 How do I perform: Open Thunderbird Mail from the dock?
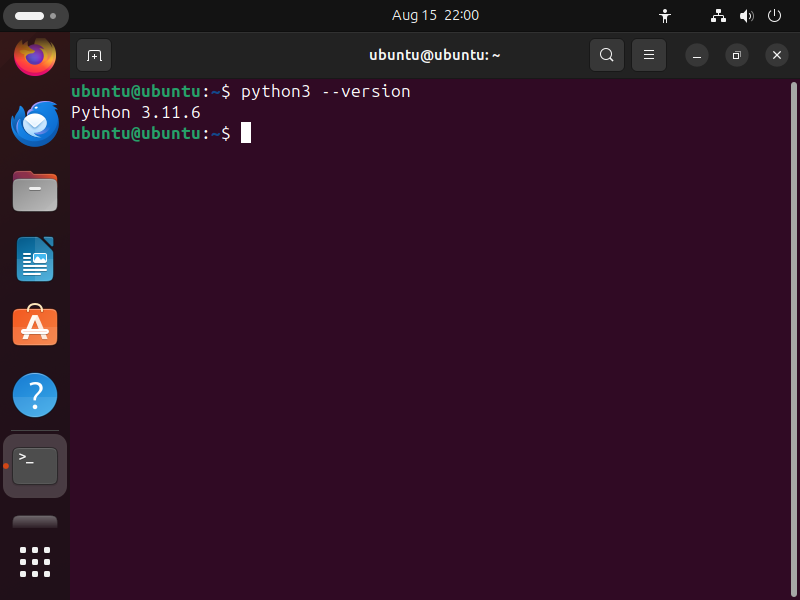[x=35, y=124]
